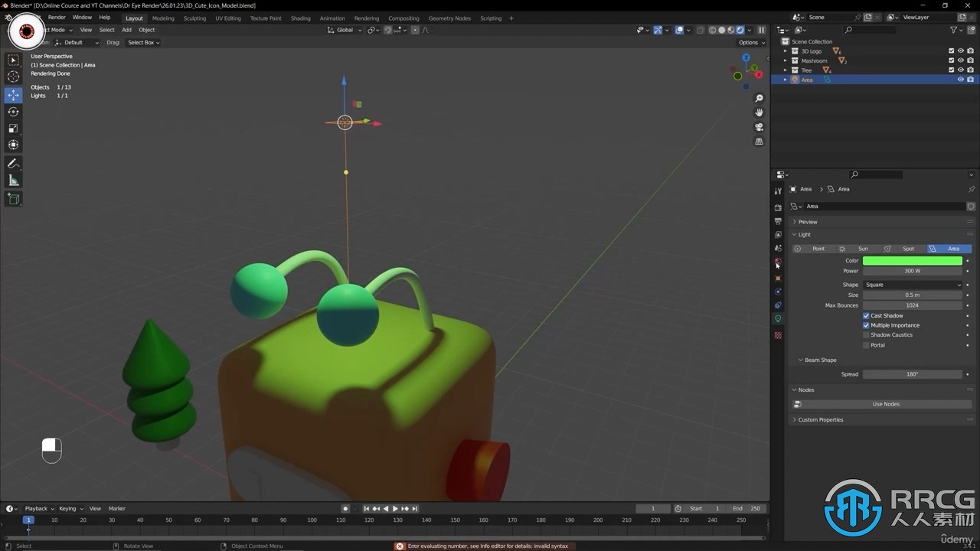
Task: Open the Select Box drag dropdown
Action: 143,43
